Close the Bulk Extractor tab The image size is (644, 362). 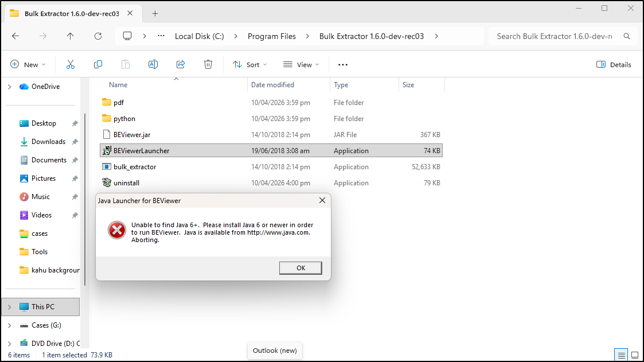[x=130, y=13]
